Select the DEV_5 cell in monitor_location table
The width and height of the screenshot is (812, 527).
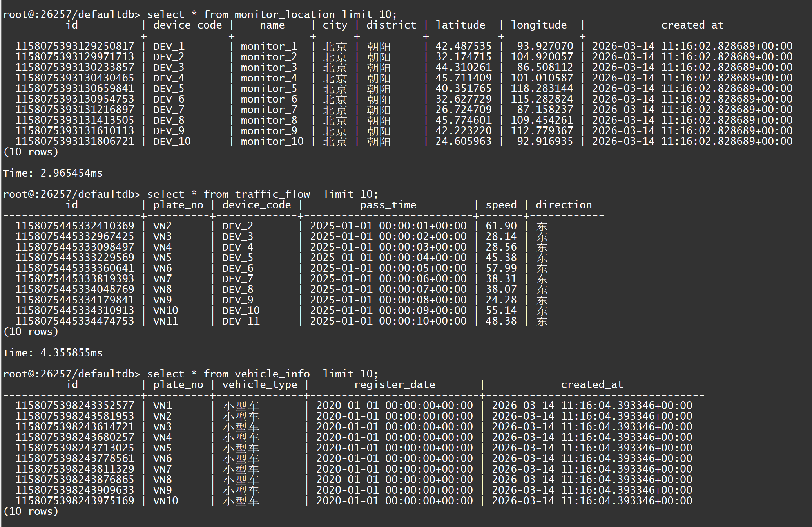[x=169, y=89]
